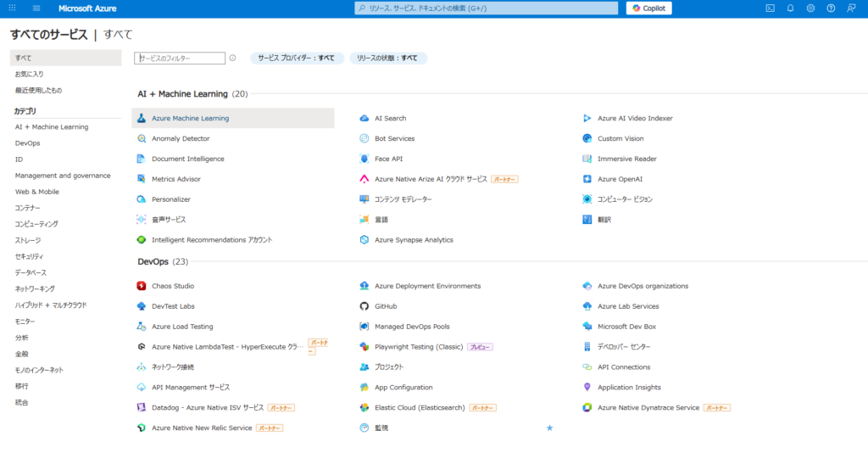Click the Azure Load Testing icon
Image resolution: width=868 pixels, height=453 pixels.
(142, 327)
